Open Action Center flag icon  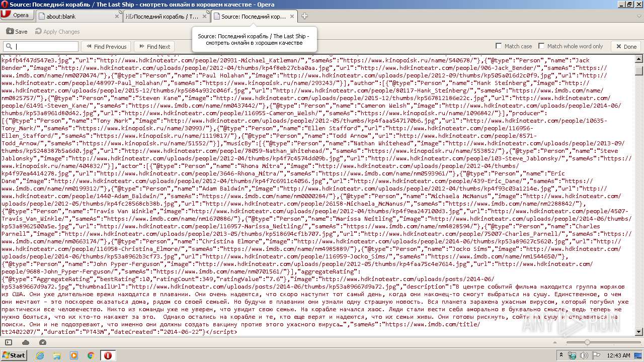pos(596,355)
